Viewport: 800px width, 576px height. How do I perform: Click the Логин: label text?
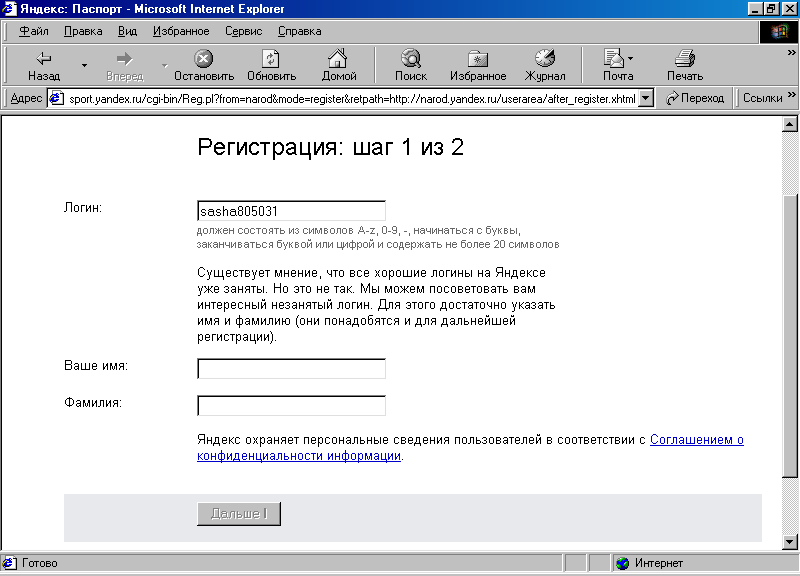click(83, 208)
